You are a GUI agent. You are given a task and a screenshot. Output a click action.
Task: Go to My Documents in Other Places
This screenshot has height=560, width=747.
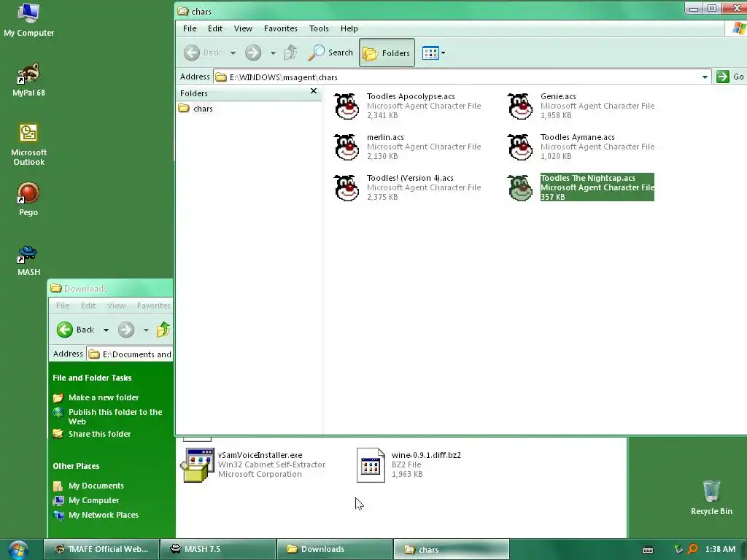coord(96,486)
